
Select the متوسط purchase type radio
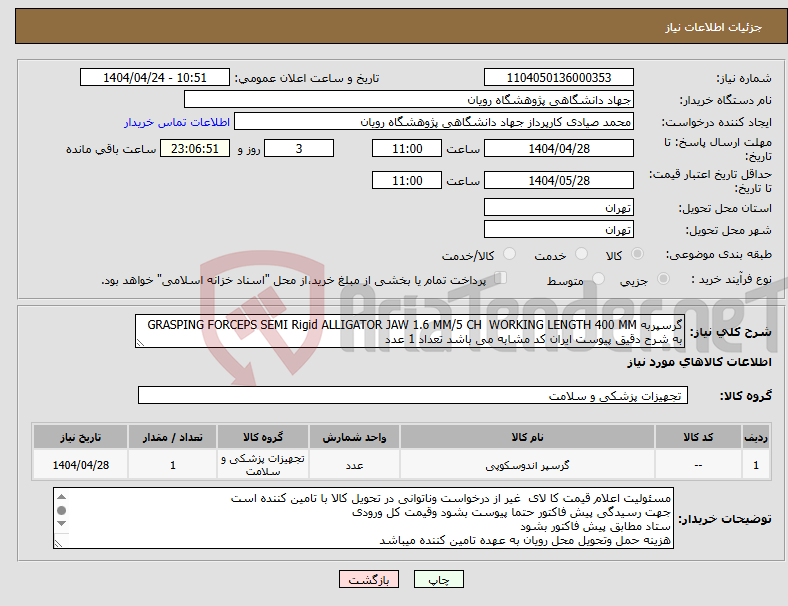click(x=599, y=279)
